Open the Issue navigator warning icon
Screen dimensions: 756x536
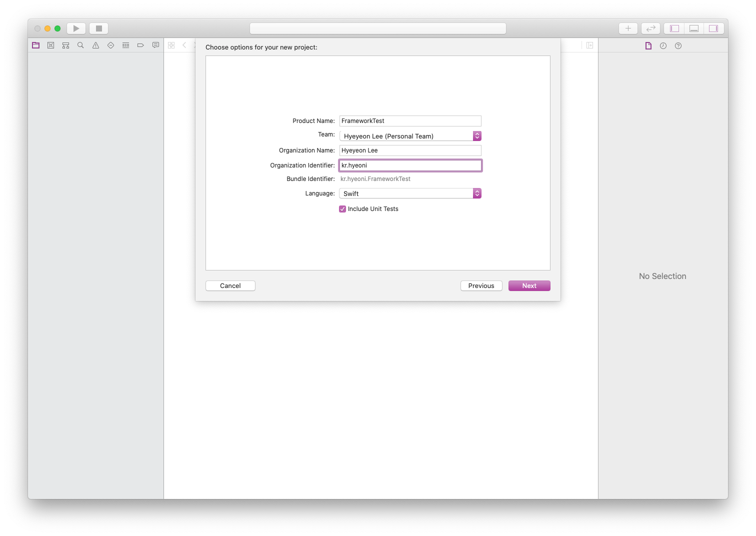(95, 45)
